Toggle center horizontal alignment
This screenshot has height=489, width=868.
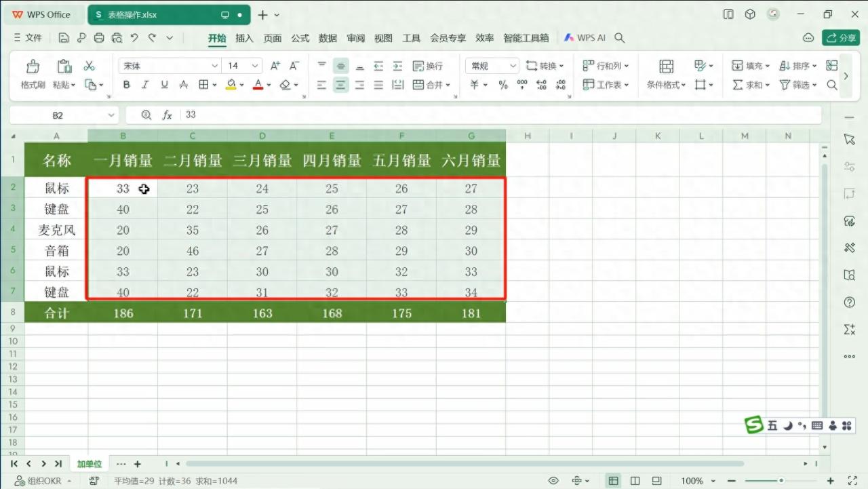point(340,85)
